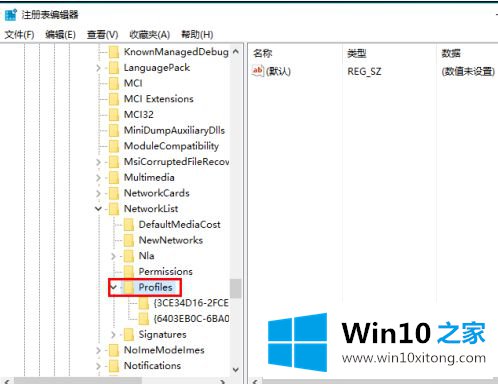Expand the LanguagePack key
Viewport: 498px width, 384px height.
coord(98,68)
